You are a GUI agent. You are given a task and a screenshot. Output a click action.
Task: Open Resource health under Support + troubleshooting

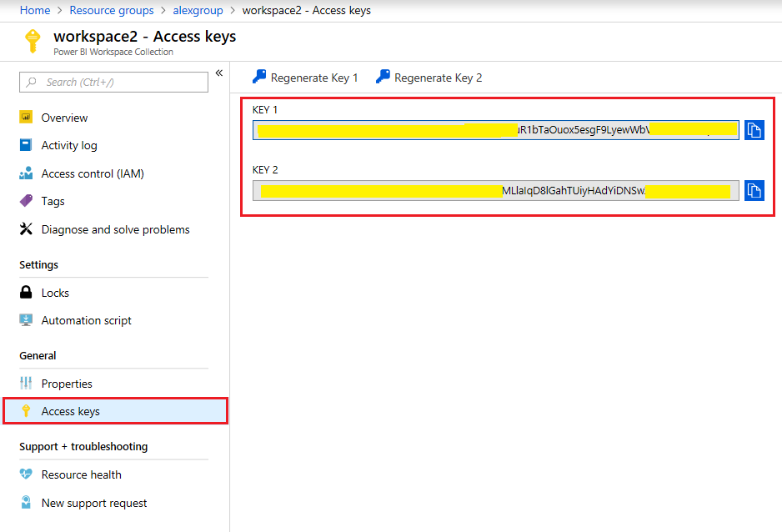pyautogui.click(x=25, y=474)
